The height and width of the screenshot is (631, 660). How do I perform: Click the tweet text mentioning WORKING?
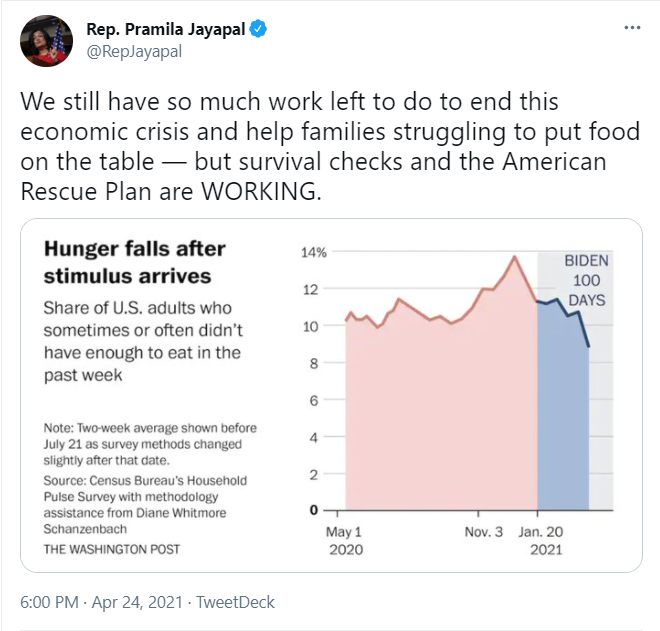[x=330, y=146]
